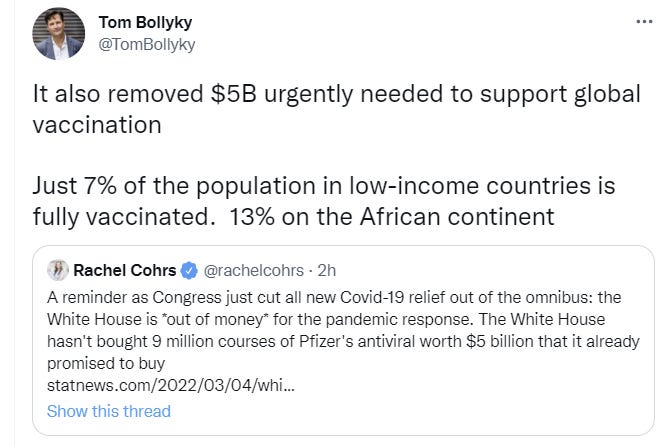Click the 'A reminder as Congress' opening line
This screenshot has height=446, width=670.
point(140,299)
